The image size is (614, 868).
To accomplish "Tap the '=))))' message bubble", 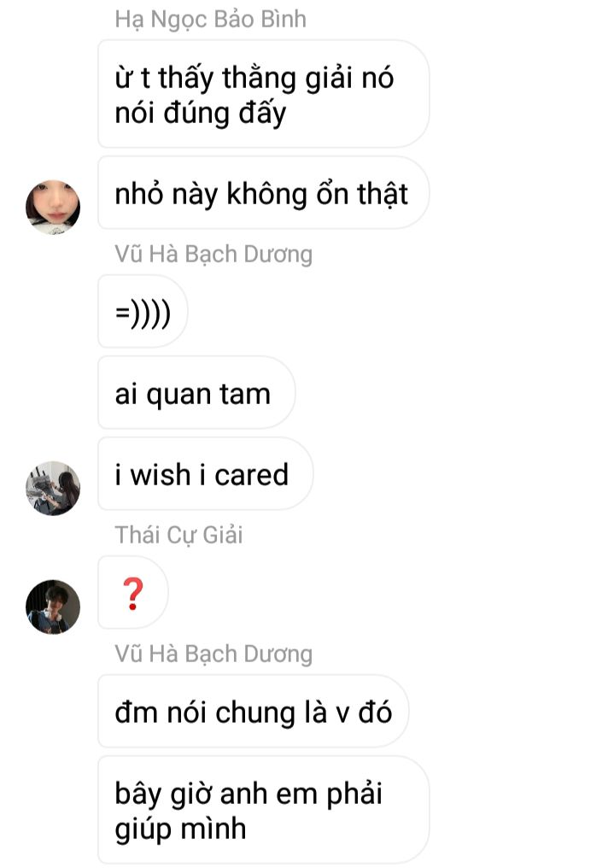I will (143, 312).
